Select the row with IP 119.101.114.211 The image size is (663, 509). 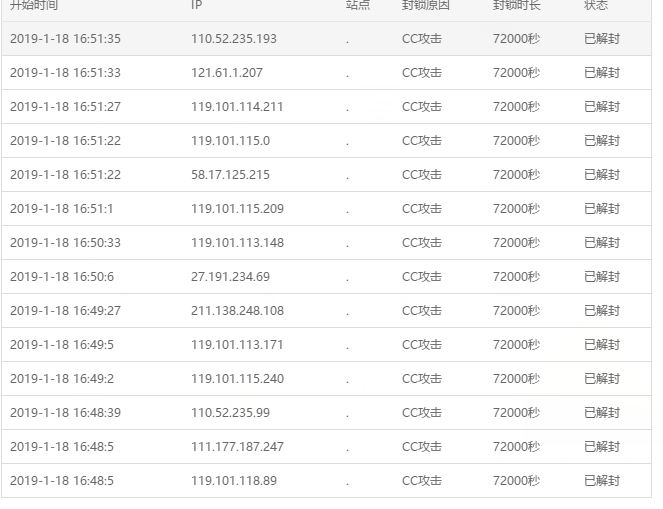[326, 107]
